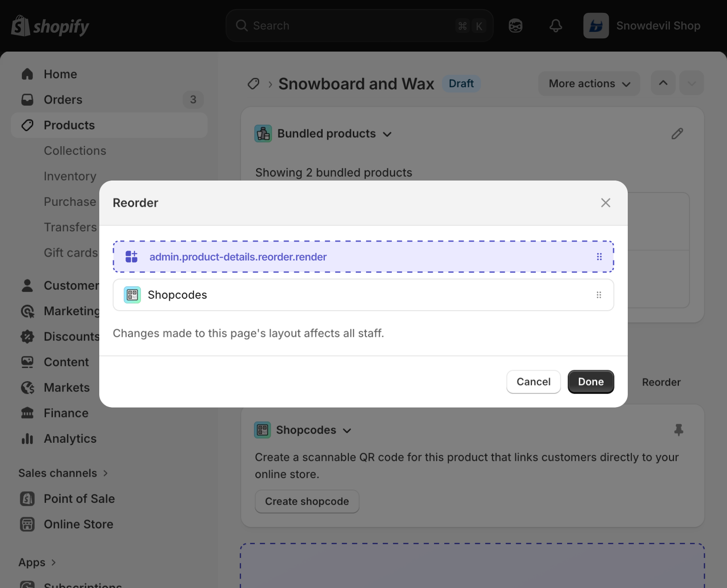Screen dimensions: 727x588
Task: Close the Reorder dialog
Action: click(605, 203)
